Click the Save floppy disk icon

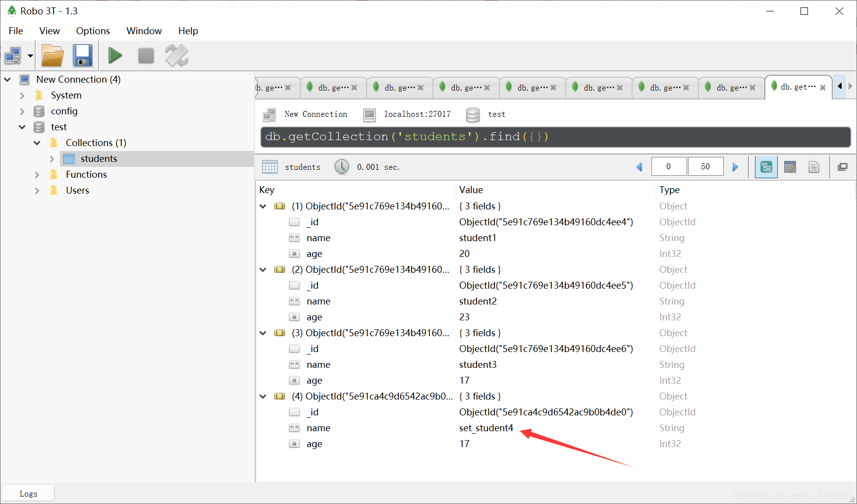coord(83,56)
